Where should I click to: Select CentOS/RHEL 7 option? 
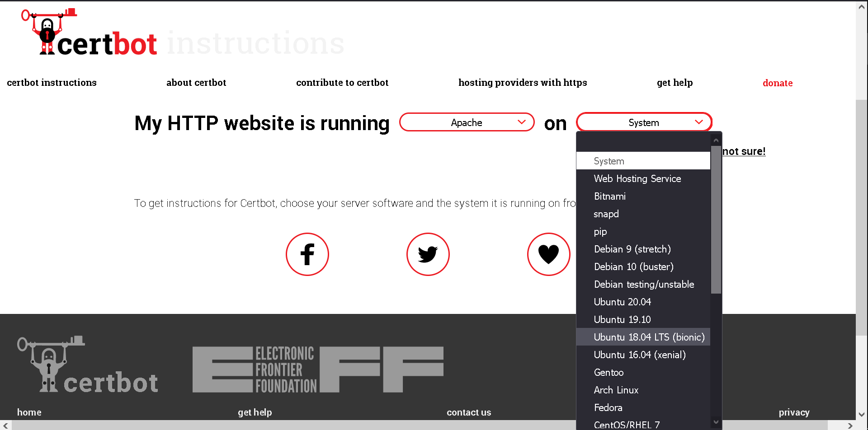[643, 425]
